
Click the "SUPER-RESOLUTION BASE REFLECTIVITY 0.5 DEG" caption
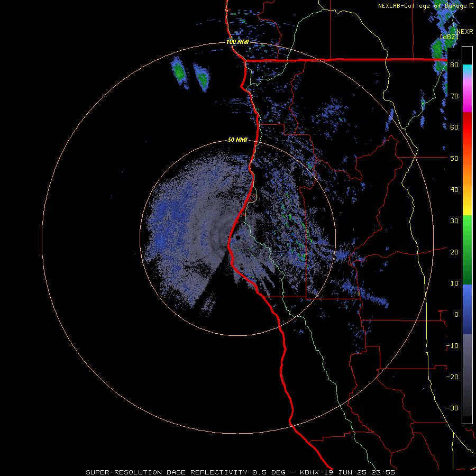point(186,472)
